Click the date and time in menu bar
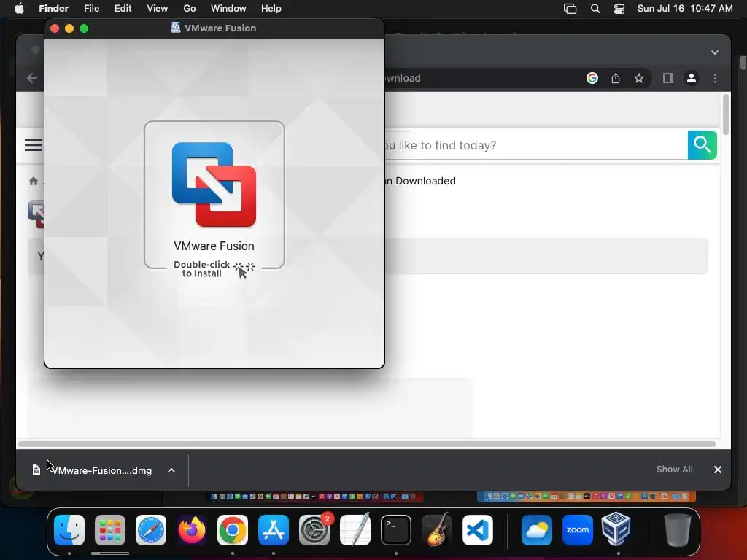This screenshot has width=747, height=560. coord(684,9)
